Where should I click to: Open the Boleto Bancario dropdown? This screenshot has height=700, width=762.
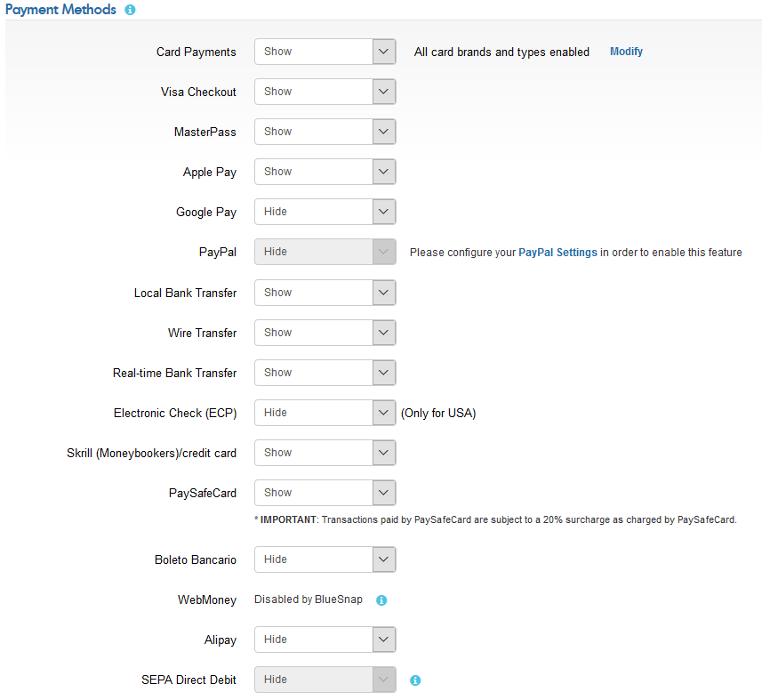tap(325, 559)
